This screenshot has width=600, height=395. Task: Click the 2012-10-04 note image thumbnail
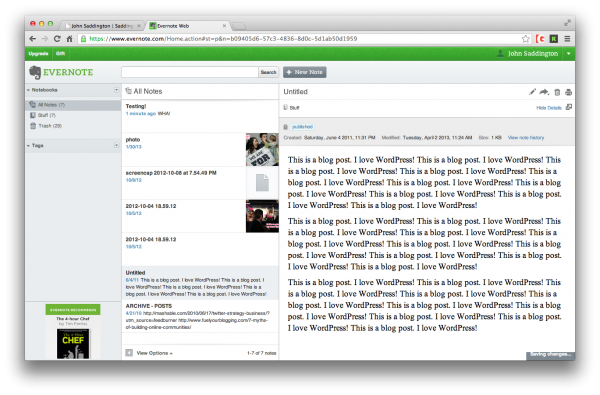click(262, 216)
